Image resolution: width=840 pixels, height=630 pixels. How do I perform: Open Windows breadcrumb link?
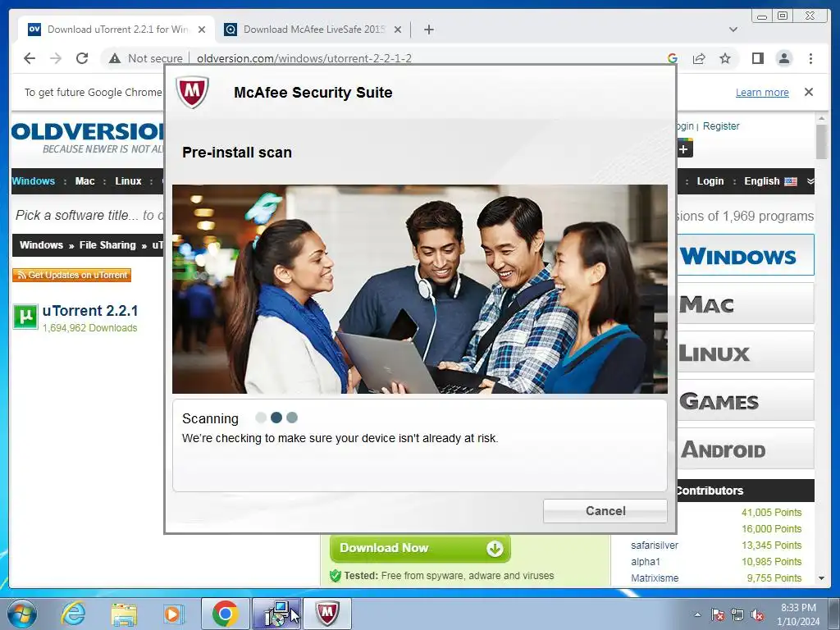(x=41, y=244)
